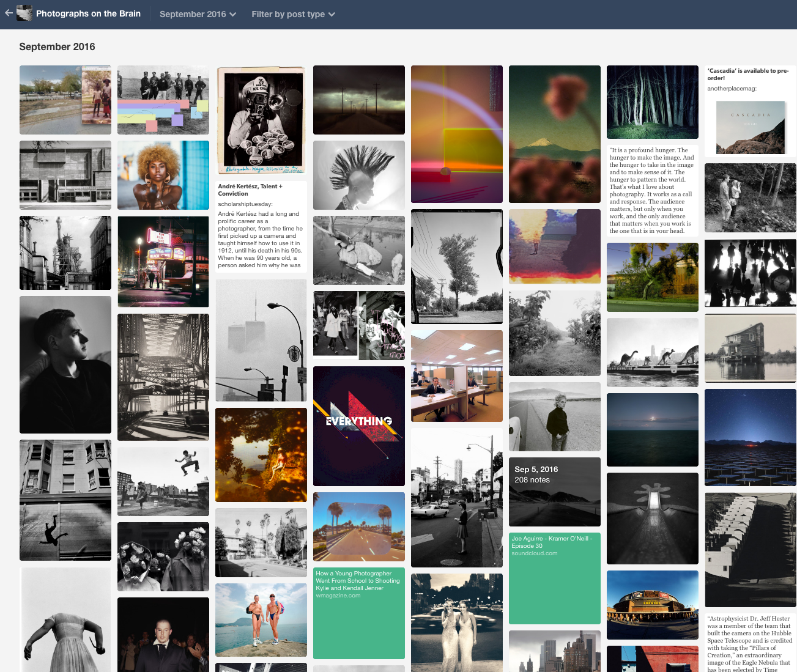Viewport: 797px width, 672px height.
Task: Open the Filter by post type dropdown
Action: [x=293, y=14]
